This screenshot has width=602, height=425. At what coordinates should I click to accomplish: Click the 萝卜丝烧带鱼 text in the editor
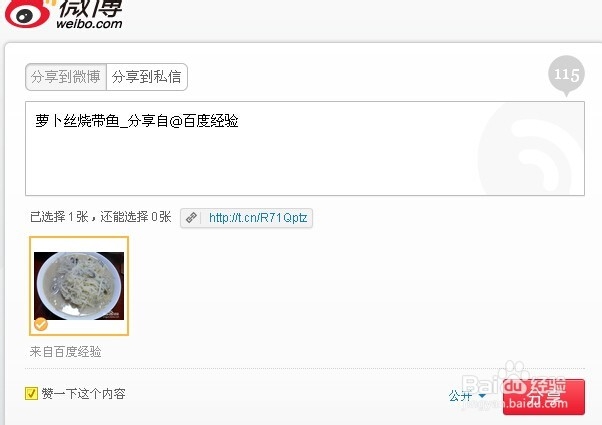click(x=77, y=121)
